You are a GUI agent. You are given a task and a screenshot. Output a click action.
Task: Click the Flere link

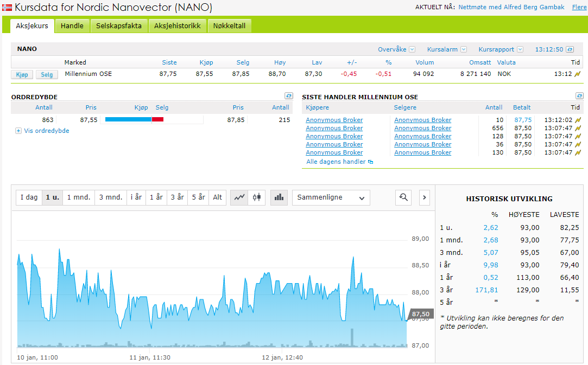579,7
